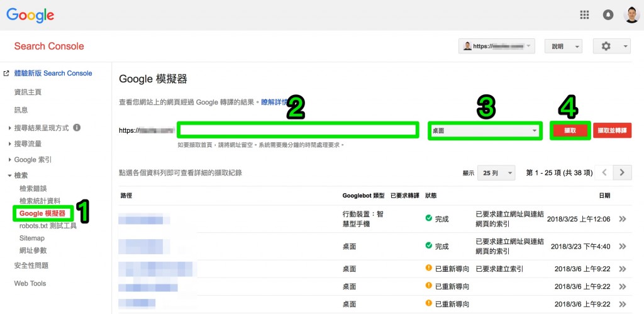Screen dimensions: 644x314
Task: Open Web Tools in the sidebar
Action: 30,283
